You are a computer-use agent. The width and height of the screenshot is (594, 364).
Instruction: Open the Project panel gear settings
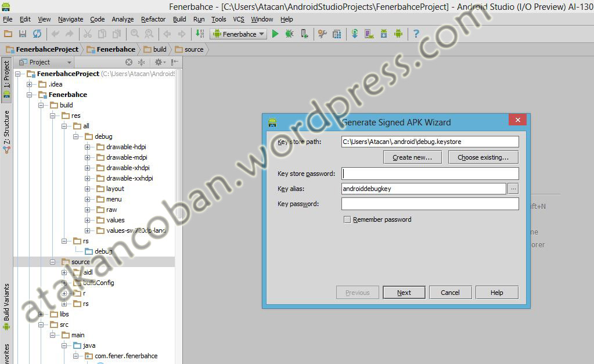coord(159,62)
